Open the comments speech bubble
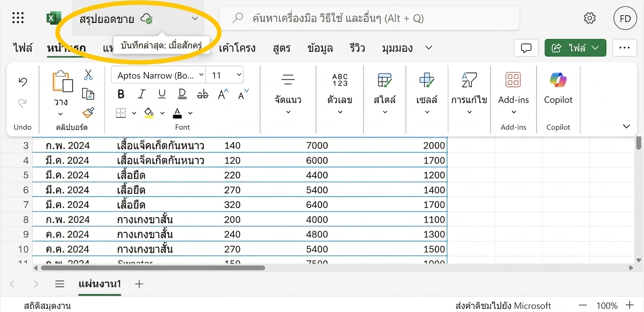This screenshot has width=644, height=312. click(526, 48)
